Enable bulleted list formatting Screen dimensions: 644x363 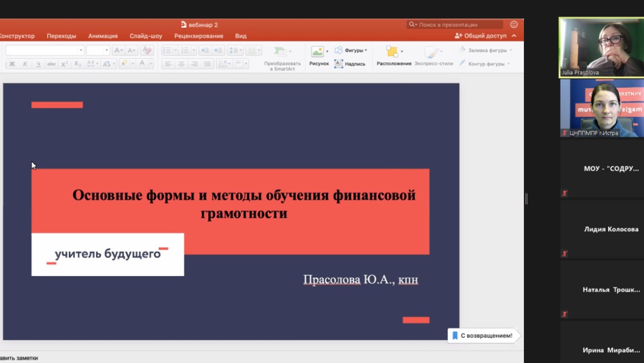pyautogui.click(x=167, y=49)
